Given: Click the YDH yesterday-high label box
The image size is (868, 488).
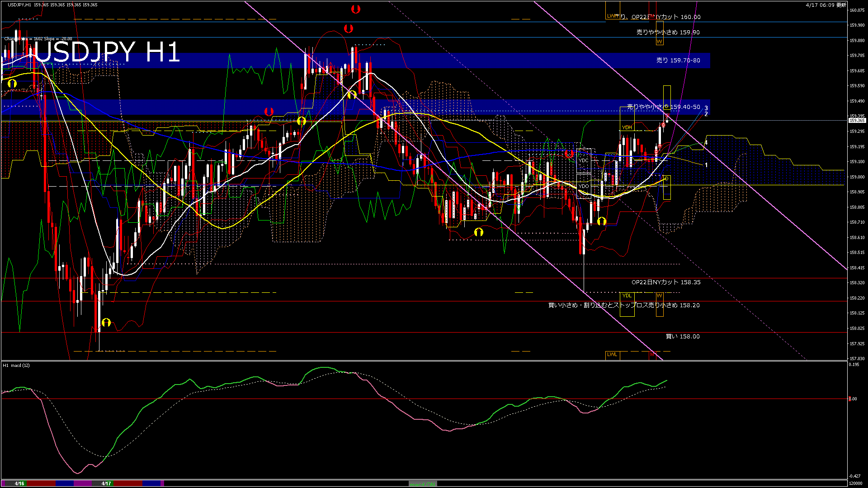Looking at the screenshot, I should click(627, 127).
